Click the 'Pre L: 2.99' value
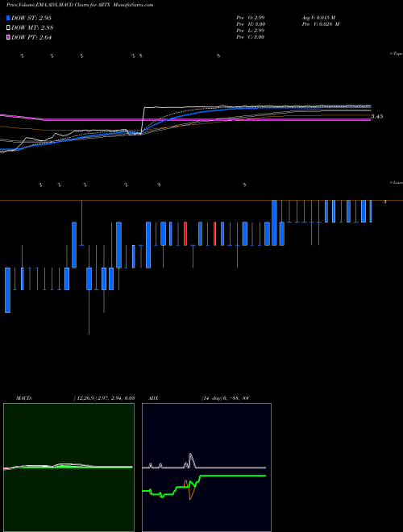This screenshot has height=532, width=403. (251, 31)
